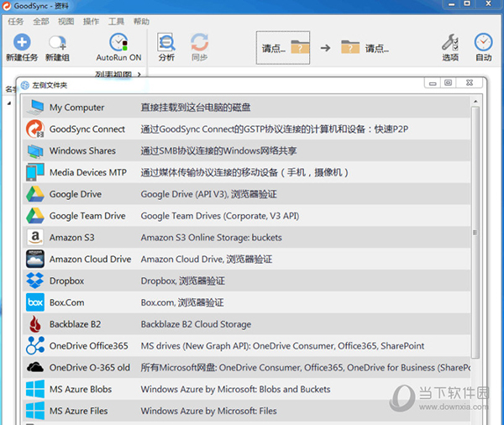Choose the Amazon Cloud Drive icon
This screenshot has width=504, height=425.
[x=35, y=259]
